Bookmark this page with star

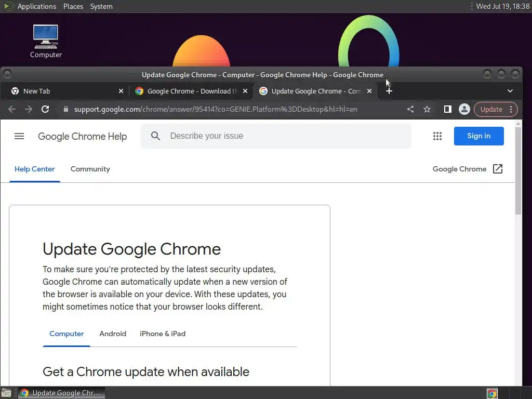pos(427,109)
